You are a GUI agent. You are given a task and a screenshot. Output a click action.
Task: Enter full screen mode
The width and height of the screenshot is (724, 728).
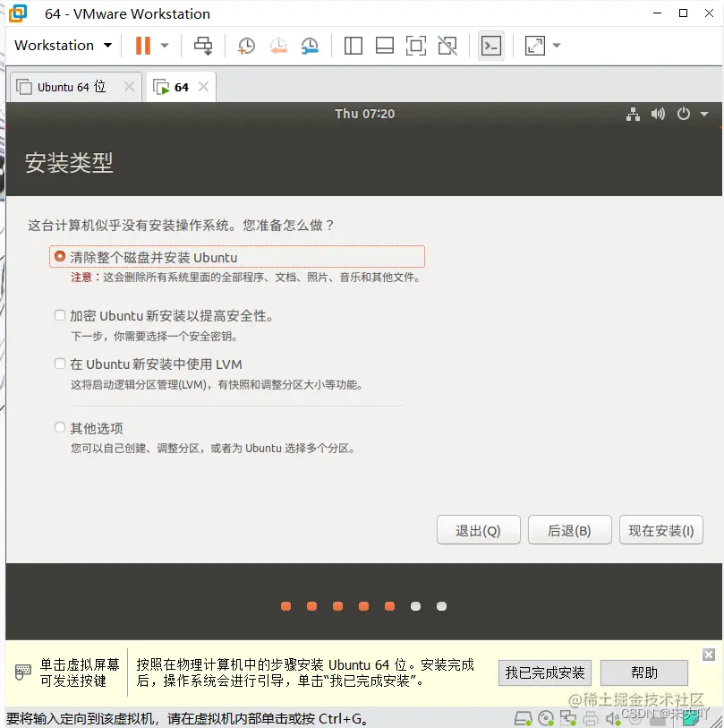416,46
